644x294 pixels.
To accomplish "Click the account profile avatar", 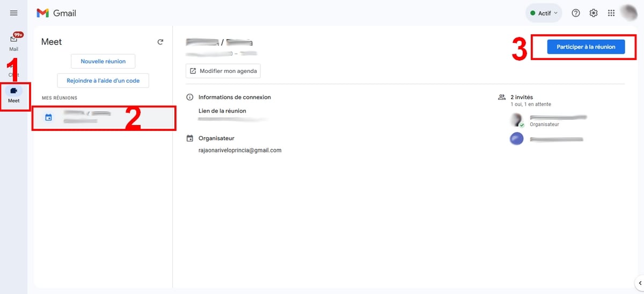I will point(629,13).
